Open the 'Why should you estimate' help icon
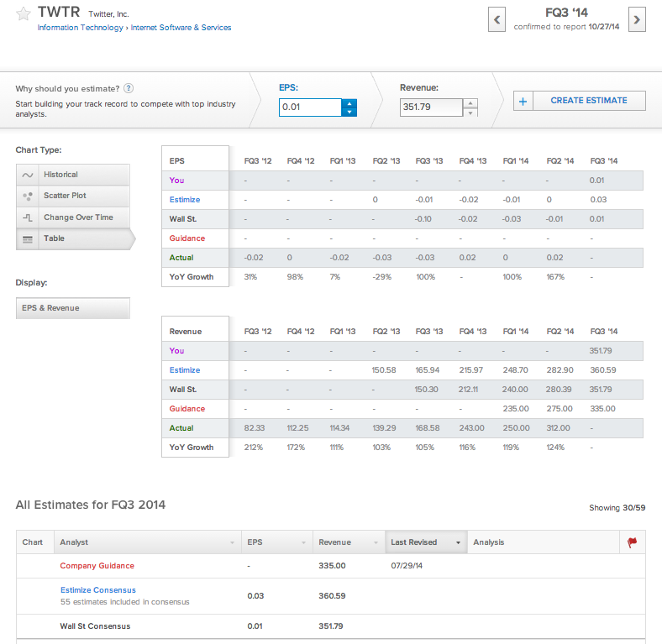 129,88
